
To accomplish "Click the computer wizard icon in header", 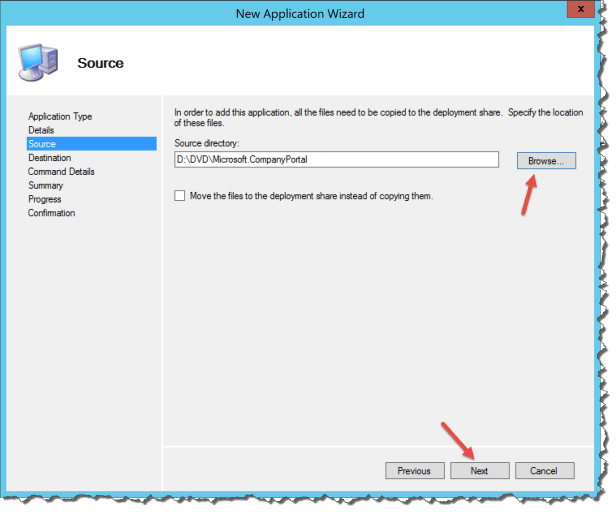I will (38, 62).
